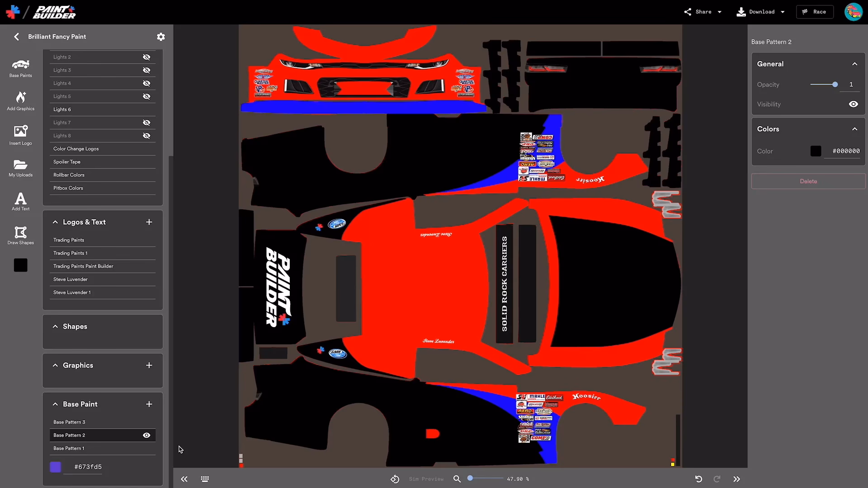Image resolution: width=868 pixels, height=488 pixels.
Task: Open My Uploads folder
Action: pyautogui.click(x=20, y=168)
